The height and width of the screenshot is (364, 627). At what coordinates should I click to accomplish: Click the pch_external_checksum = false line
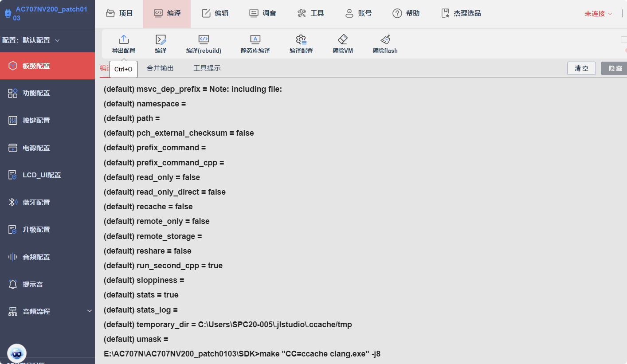point(179,133)
